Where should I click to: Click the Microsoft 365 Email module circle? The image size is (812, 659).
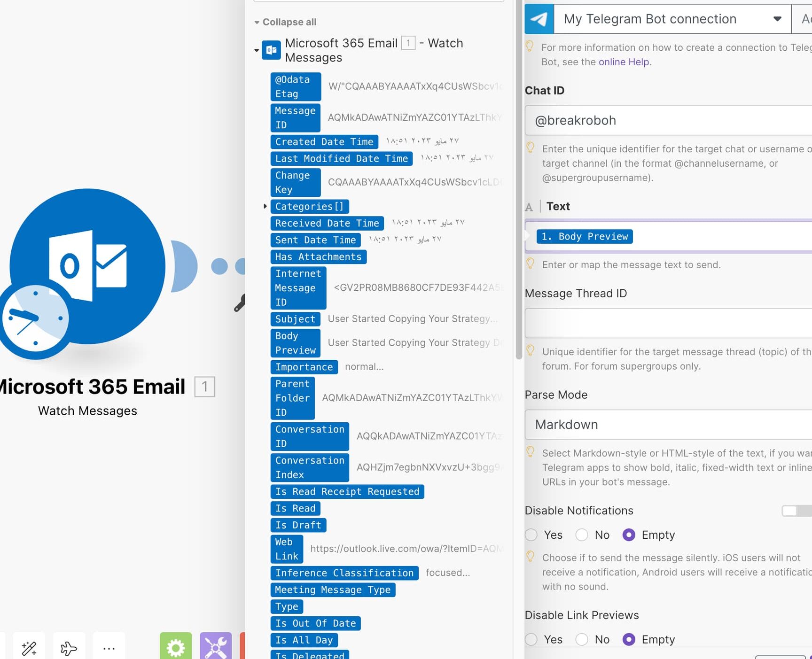87,266
